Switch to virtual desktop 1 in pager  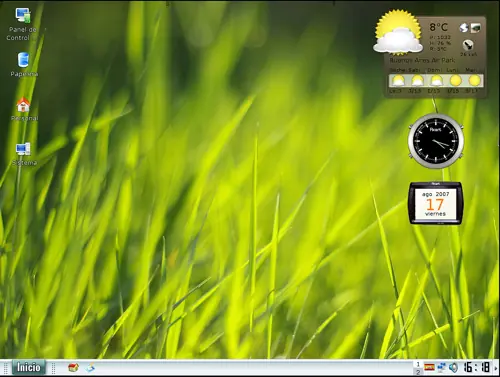[x=418, y=364]
